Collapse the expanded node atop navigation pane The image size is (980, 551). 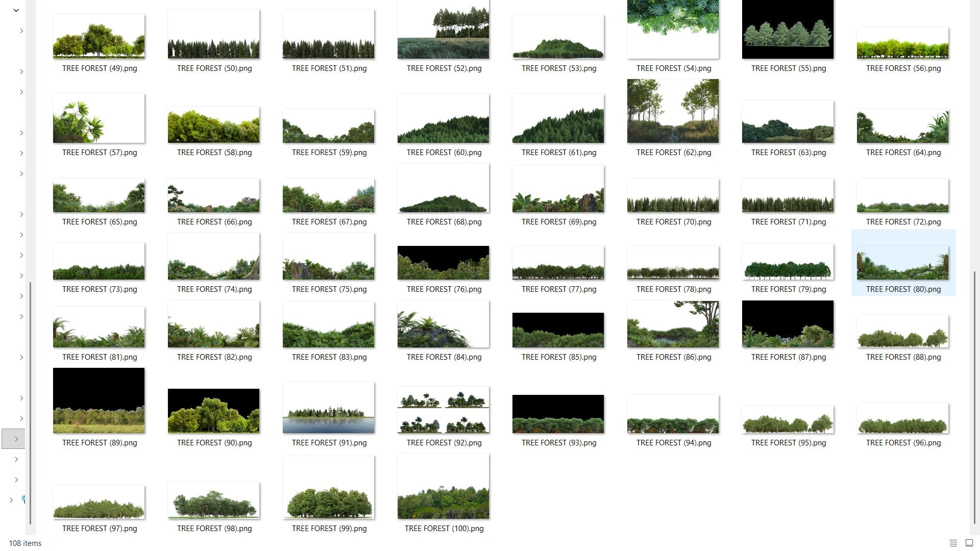click(16, 10)
